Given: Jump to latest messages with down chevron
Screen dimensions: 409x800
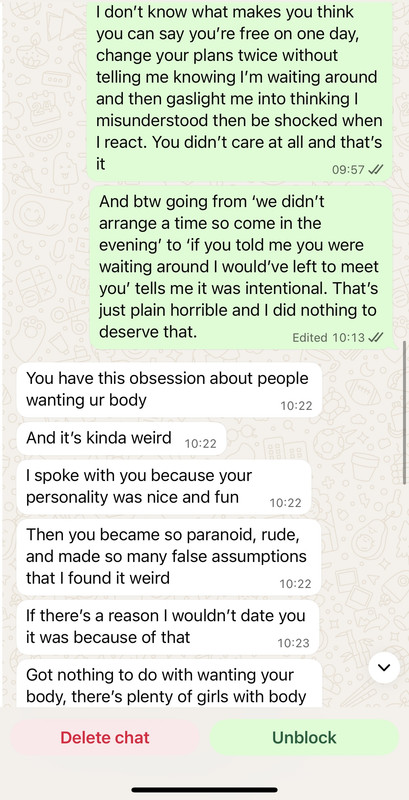Looking at the screenshot, I should (x=384, y=667).
